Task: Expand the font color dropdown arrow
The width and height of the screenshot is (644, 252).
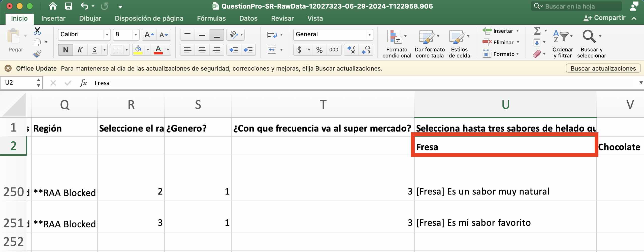Action: tap(168, 50)
